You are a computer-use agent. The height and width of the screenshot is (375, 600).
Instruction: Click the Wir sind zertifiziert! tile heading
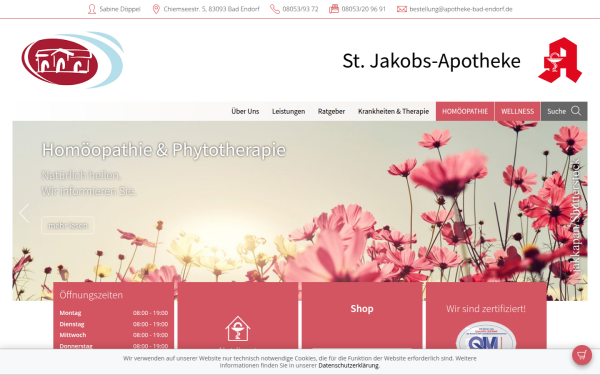[x=486, y=308]
